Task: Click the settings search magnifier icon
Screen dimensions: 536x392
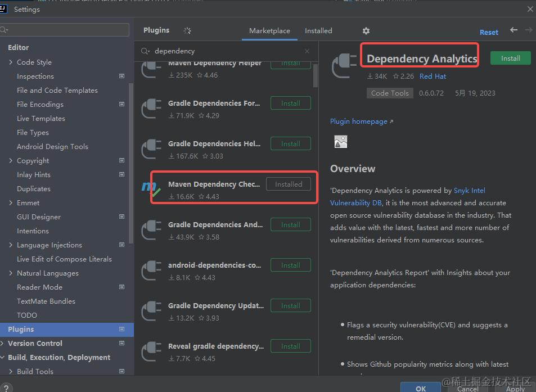Action: coord(4,30)
